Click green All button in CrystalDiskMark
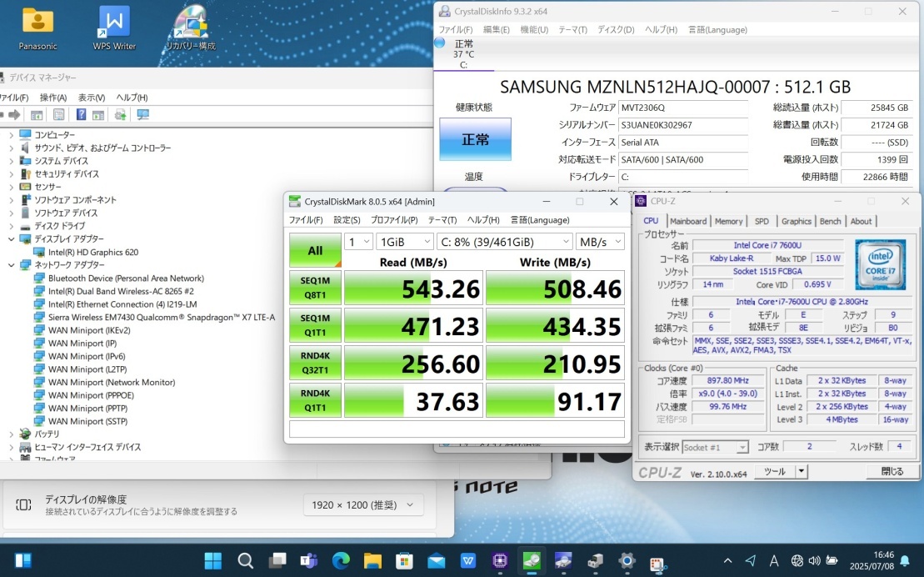Viewport: 924px width, 577px height. [315, 250]
